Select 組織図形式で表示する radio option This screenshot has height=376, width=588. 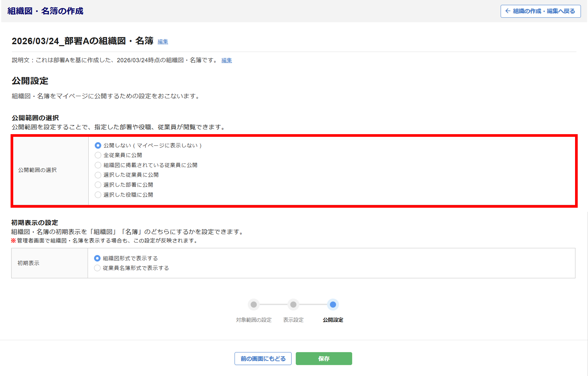click(97, 258)
